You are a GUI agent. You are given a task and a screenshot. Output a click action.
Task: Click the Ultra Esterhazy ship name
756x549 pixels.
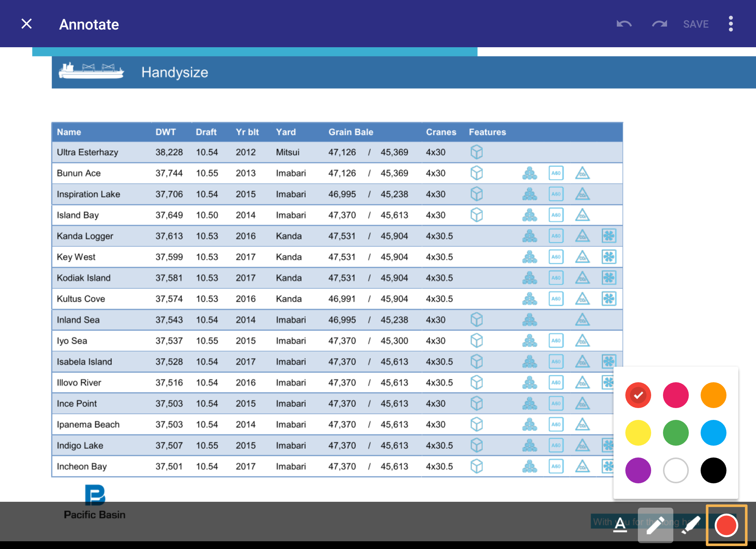(x=87, y=152)
